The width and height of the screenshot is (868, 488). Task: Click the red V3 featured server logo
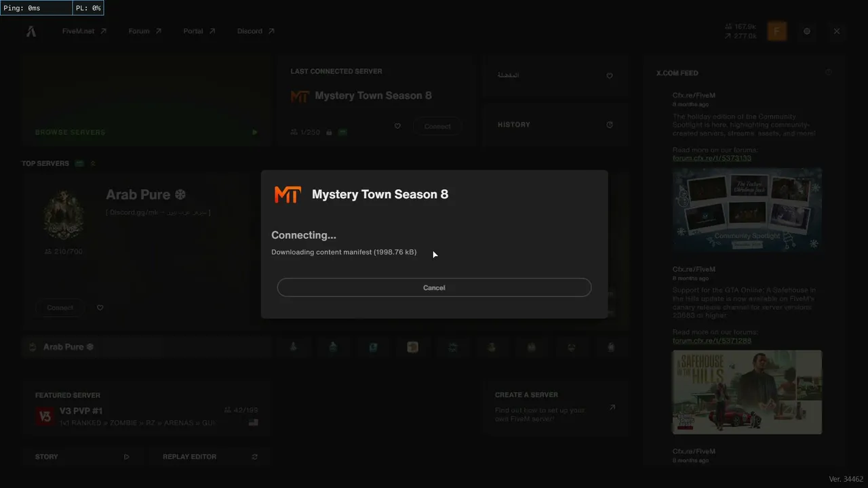(x=45, y=416)
